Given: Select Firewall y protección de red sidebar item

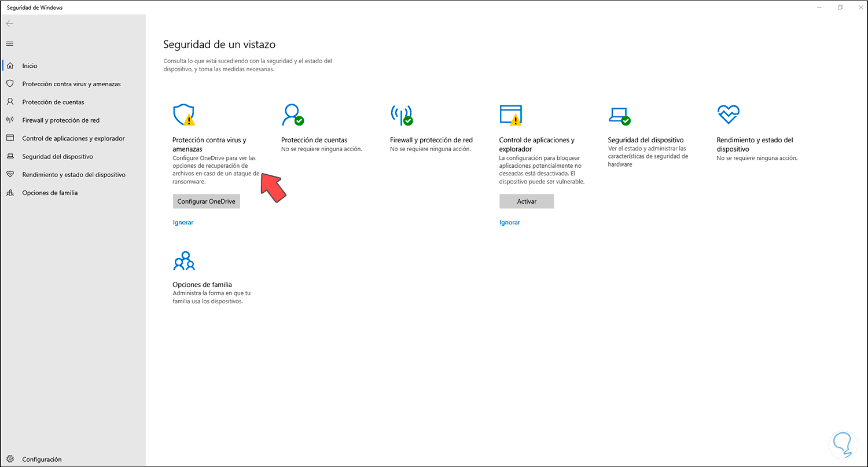Looking at the screenshot, I should pyautogui.click(x=61, y=120).
